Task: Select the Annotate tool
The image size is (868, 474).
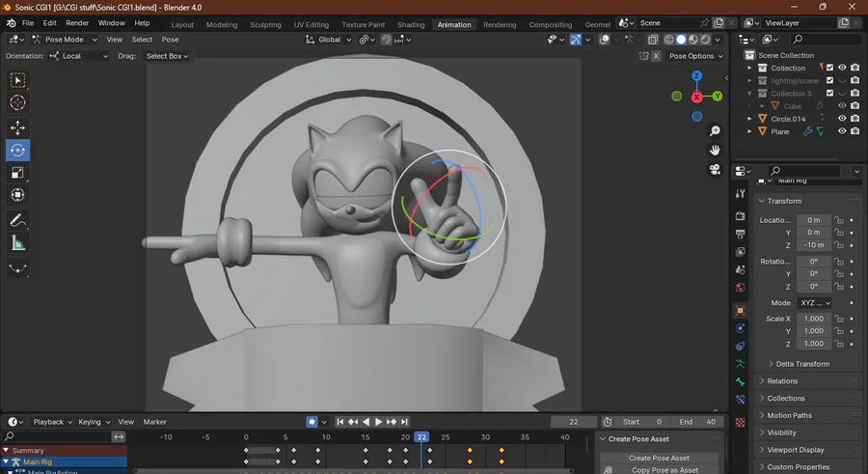Action: pyautogui.click(x=17, y=221)
